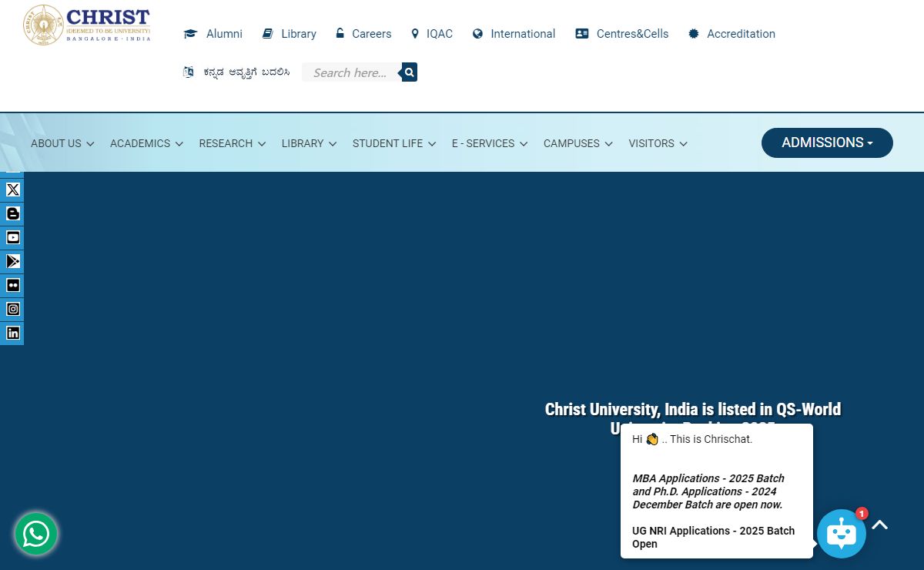Start a WhatsApp chat

(x=36, y=534)
